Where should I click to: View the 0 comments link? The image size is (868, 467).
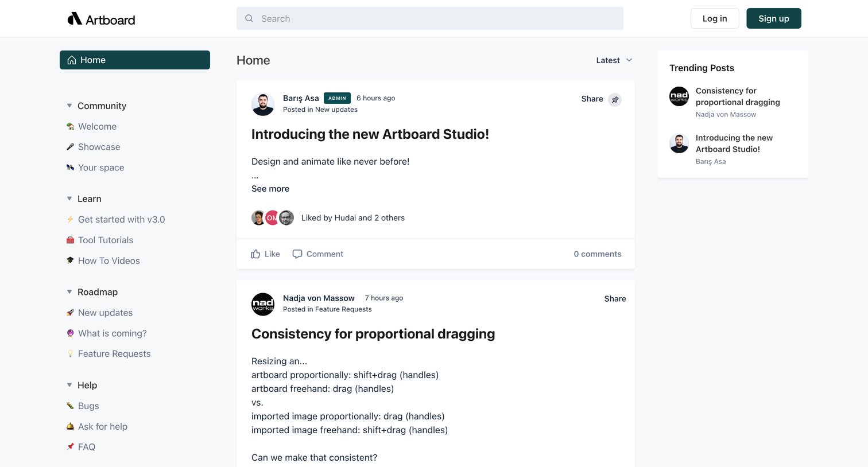(x=598, y=254)
